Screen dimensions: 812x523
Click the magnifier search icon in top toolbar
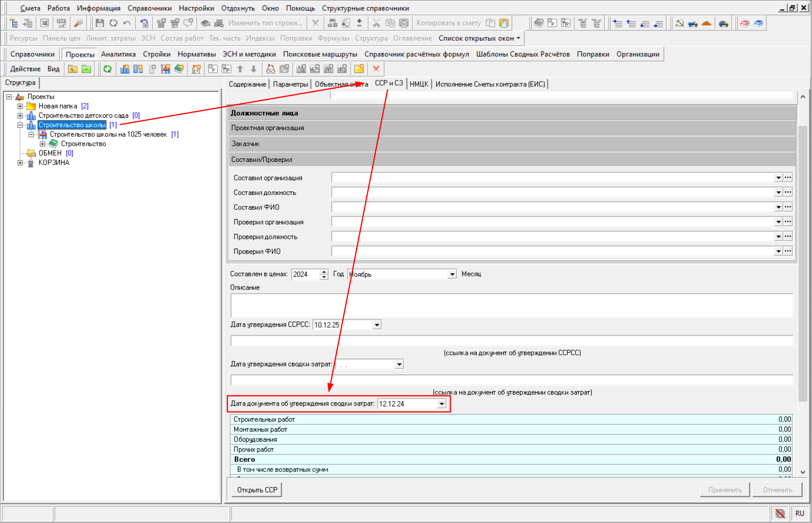click(79, 23)
